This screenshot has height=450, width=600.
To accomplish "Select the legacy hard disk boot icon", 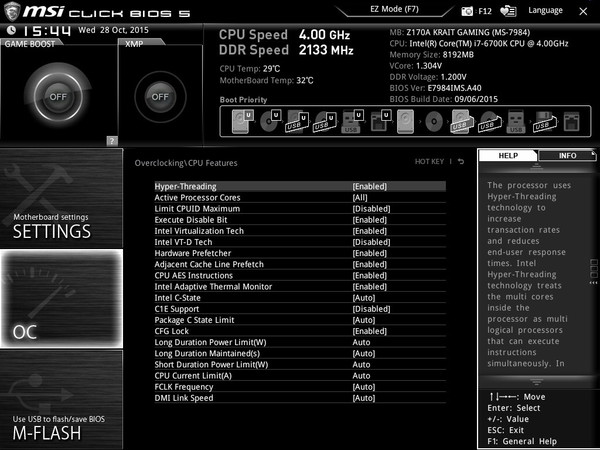I will [406, 121].
